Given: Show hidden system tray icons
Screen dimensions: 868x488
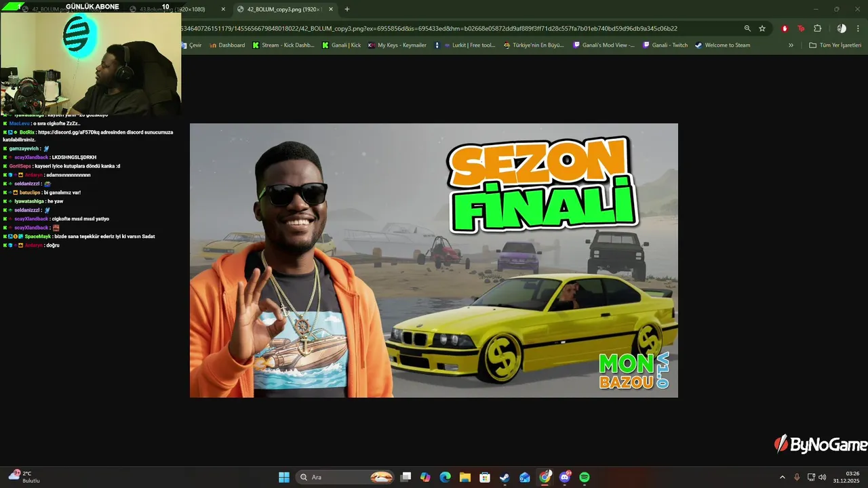Looking at the screenshot, I should click(x=782, y=477).
